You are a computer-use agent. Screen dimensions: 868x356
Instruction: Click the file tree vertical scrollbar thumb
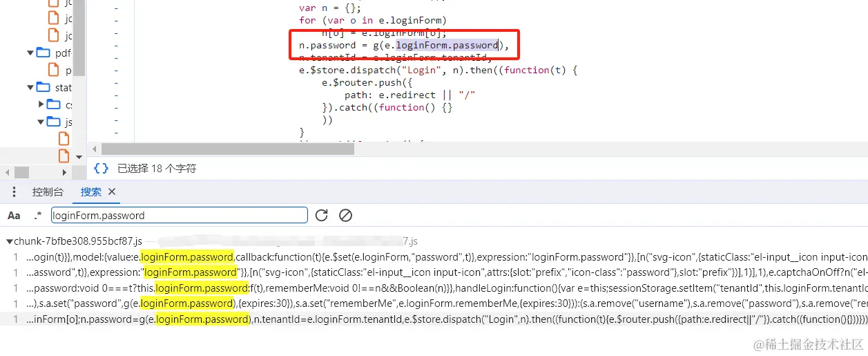pos(79,38)
